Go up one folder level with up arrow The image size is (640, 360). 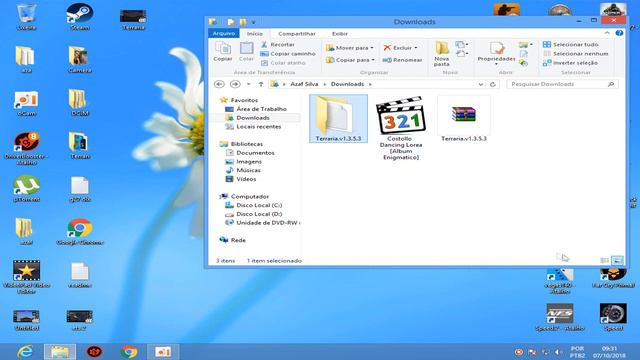261,84
